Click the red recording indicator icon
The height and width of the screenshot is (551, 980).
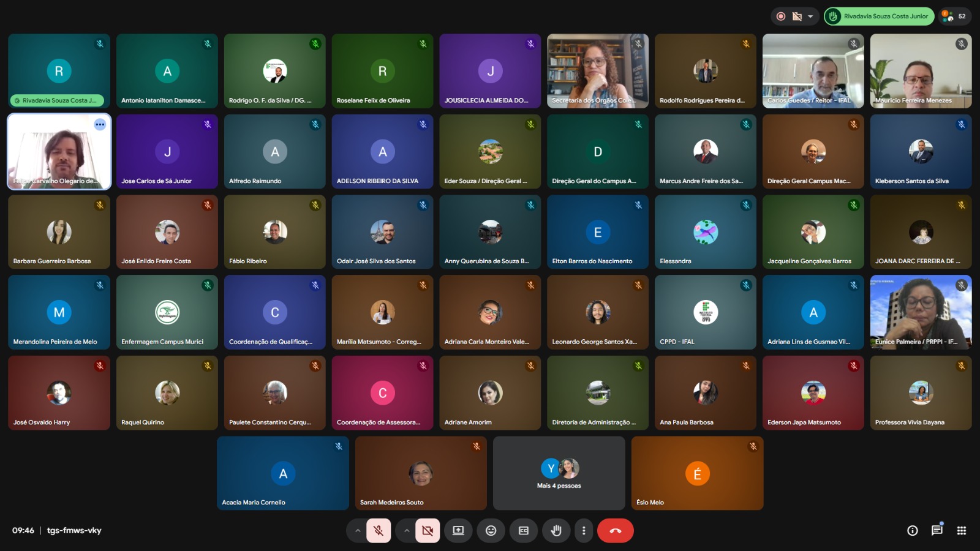781,17
